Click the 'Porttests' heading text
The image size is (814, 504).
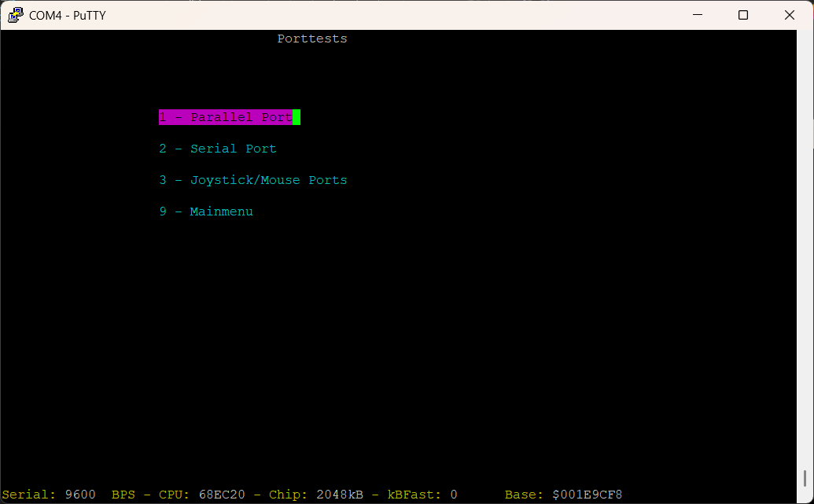click(311, 39)
